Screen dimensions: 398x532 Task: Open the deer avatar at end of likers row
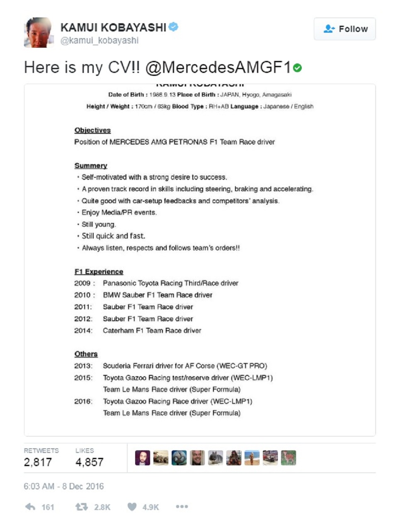coord(289,458)
